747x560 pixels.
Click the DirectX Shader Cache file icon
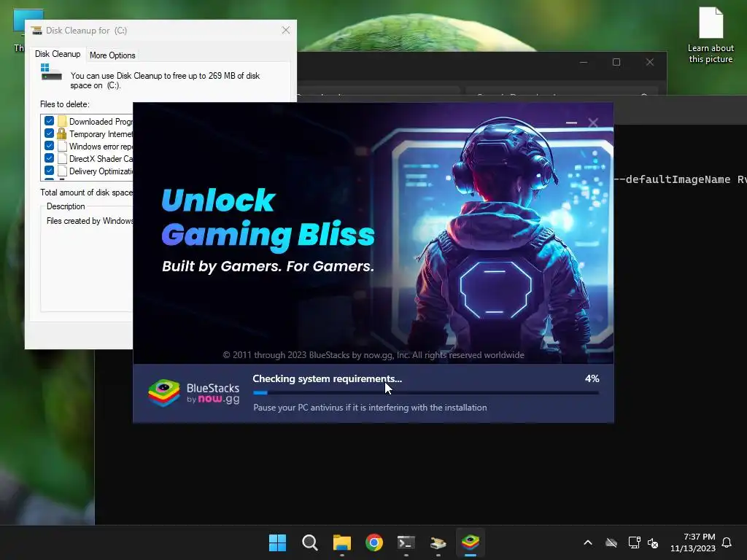click(x=62, y=158)
